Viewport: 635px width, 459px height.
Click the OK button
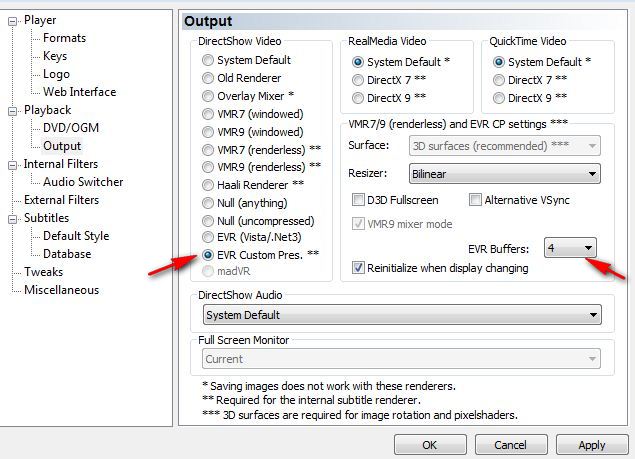coord(430,445)
